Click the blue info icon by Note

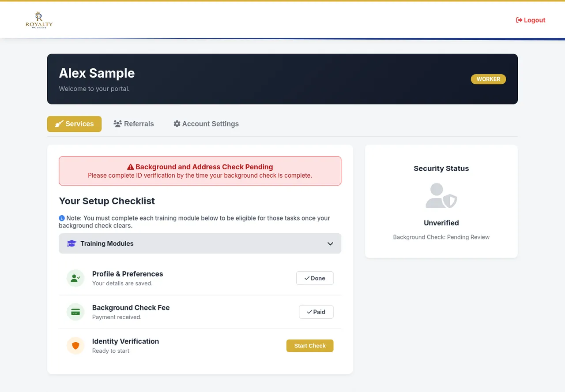pos(62,218)
